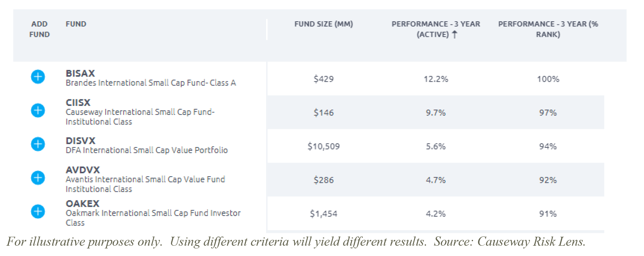The height and width of the screenshot is (256, 644).
Task: Click Brandes International Small Cap Fund name
Action: [151, 83]
